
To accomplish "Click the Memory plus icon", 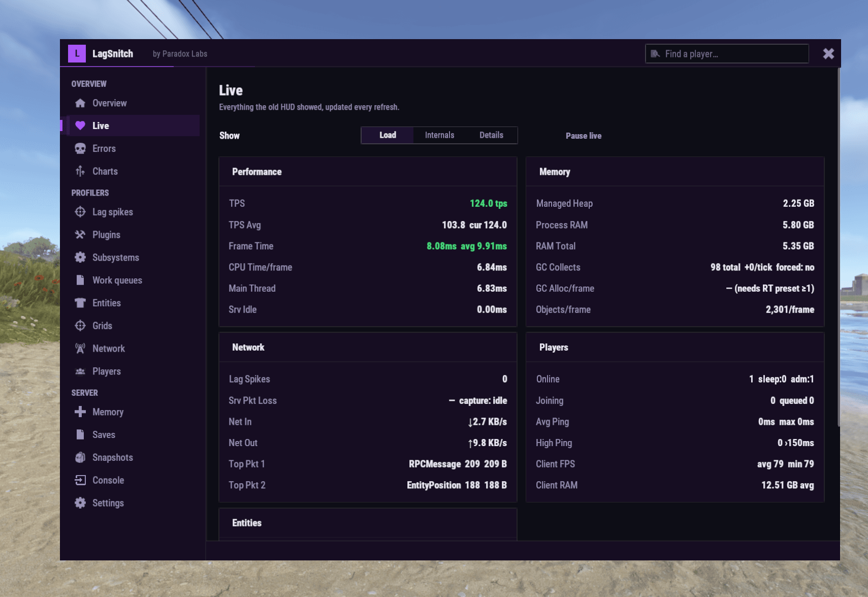I will pos(80,412).
